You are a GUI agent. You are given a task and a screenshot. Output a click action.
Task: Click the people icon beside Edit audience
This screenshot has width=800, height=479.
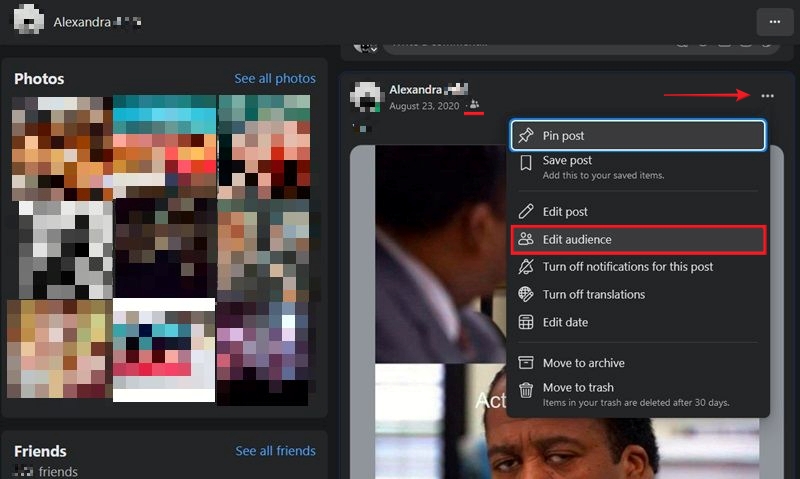(526, 239)
